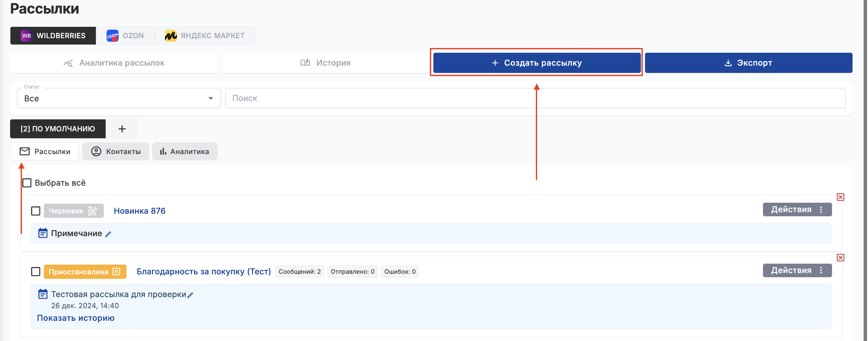This screenshot has width=868, height=341.
Task: Click the Сообщений: 2 badge
Action: 300,272
